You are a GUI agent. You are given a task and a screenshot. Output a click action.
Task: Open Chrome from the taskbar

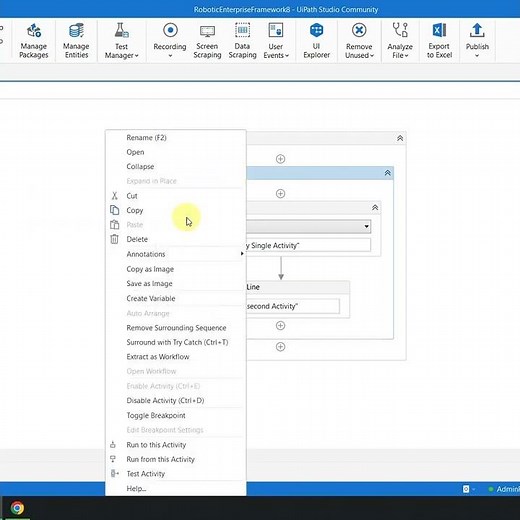[17, 508]
